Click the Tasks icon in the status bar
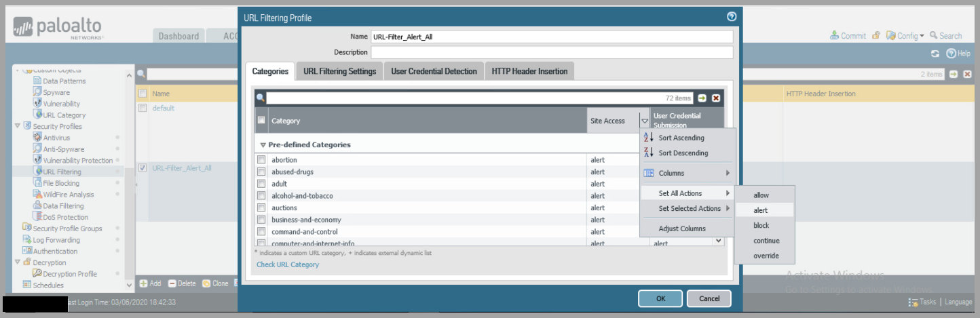Image resolution: width=980 pixels, height=318 pixels. tap(913, 302)
